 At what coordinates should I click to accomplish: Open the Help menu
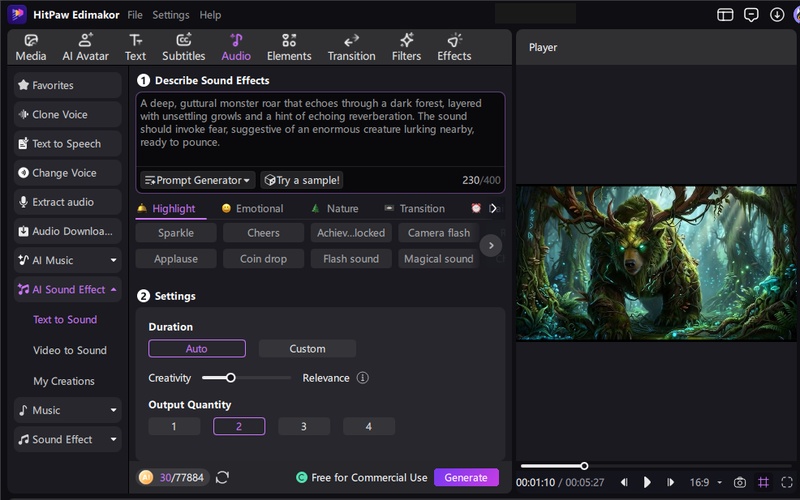pos(210,15)
